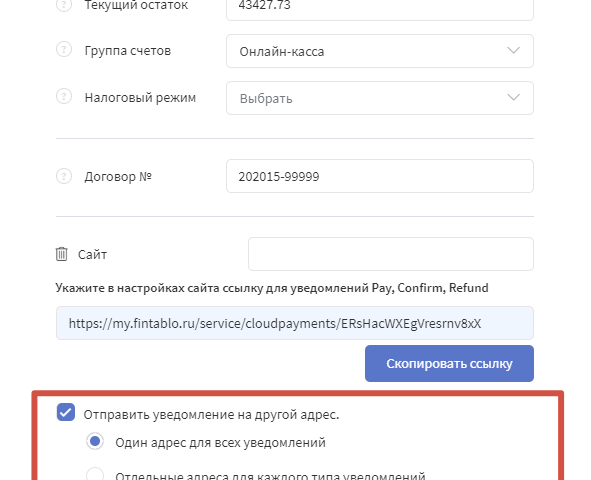
Task: Open the Группа счетов dropdown
Action: tap(380, 51)
